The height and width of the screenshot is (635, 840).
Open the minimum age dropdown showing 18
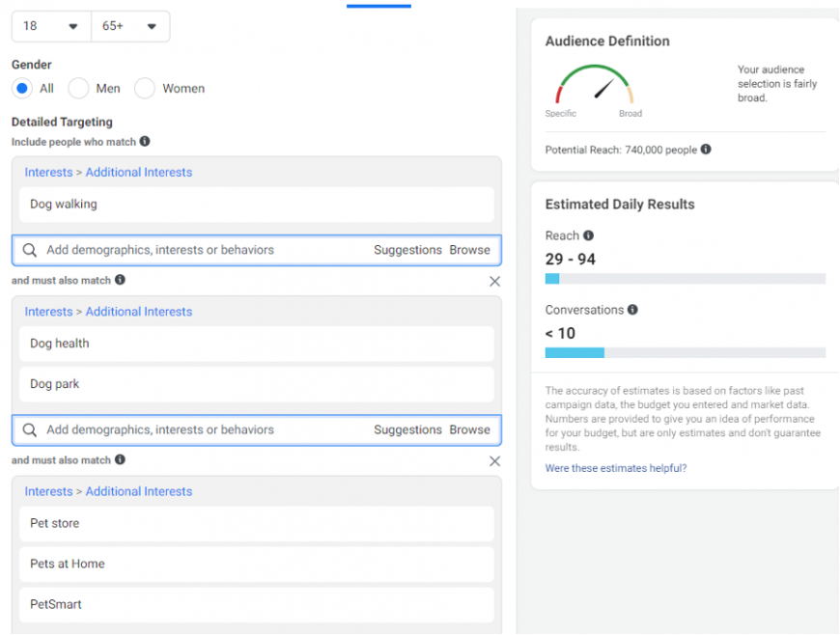(51, 26)
